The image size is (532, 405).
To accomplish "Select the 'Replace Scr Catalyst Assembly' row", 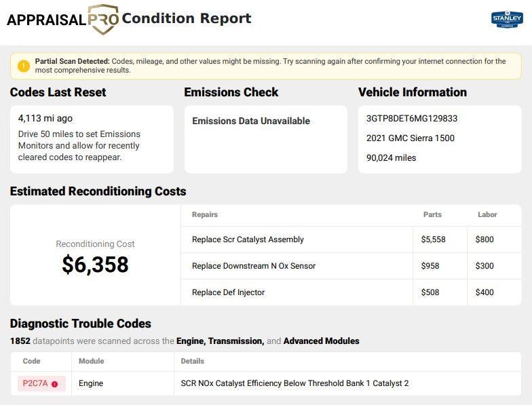I will coord(351,239).
